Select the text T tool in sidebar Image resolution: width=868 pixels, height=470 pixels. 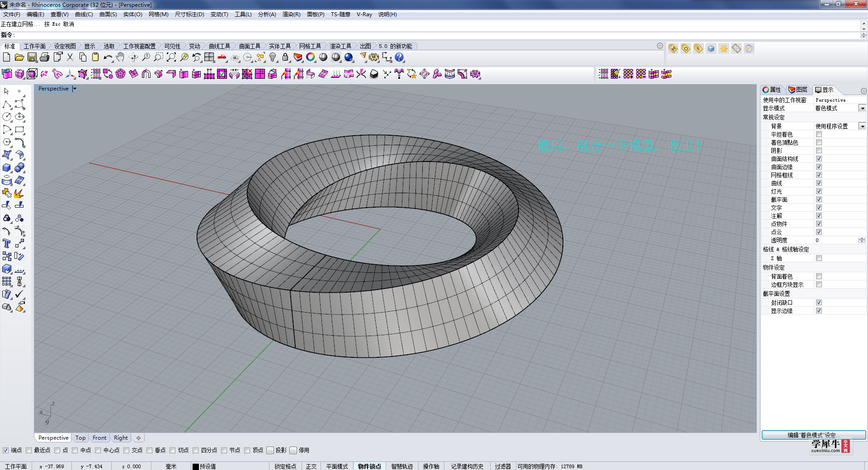[7, 244]
